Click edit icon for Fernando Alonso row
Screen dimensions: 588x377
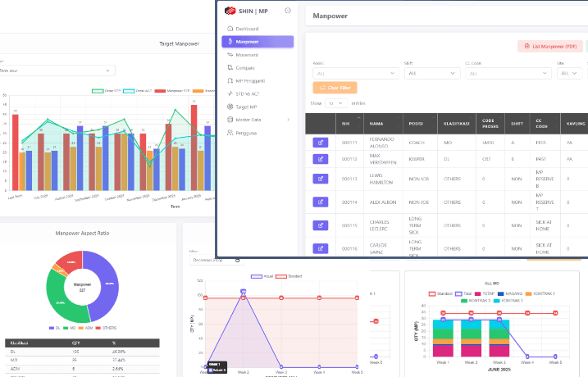point(320,142)
